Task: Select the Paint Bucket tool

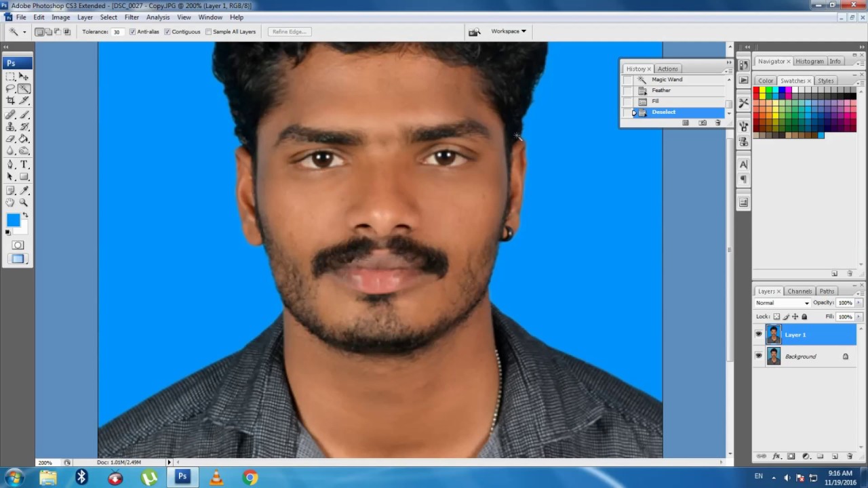Action: click(x=24, y=139)
